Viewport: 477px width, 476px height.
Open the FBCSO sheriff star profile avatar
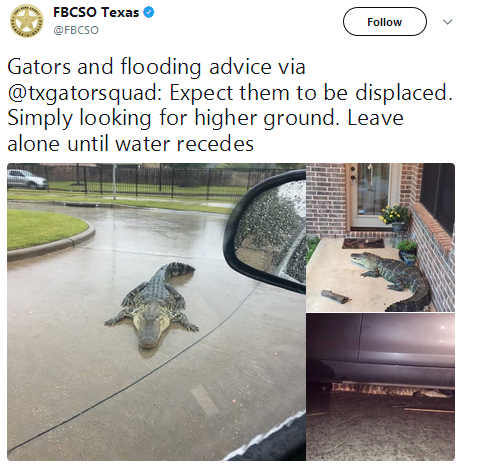(27, 21)
